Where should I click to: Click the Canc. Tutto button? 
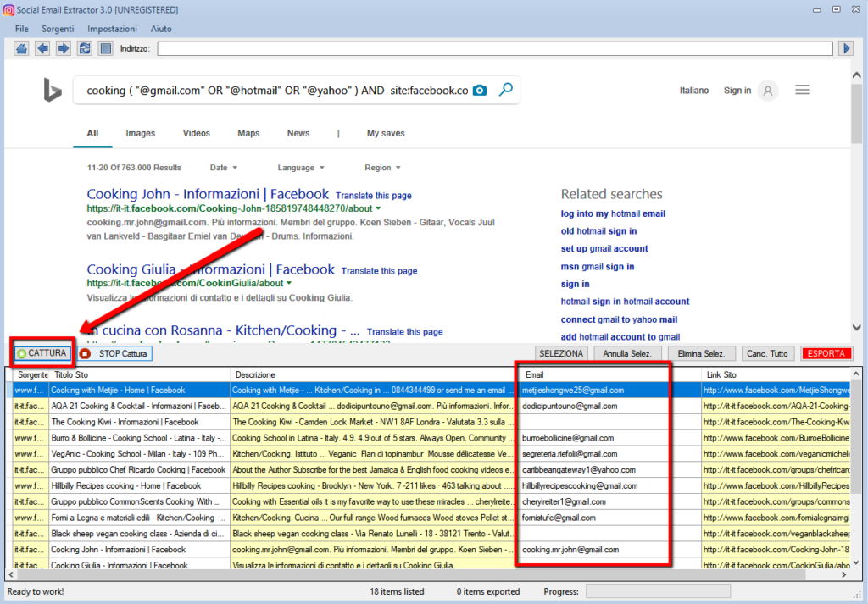tap(767, 353)
